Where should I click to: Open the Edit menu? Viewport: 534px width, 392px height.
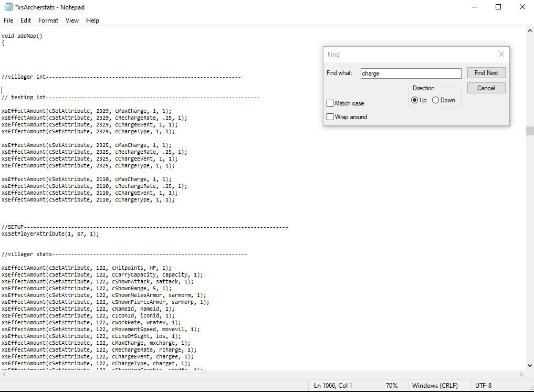26,20
